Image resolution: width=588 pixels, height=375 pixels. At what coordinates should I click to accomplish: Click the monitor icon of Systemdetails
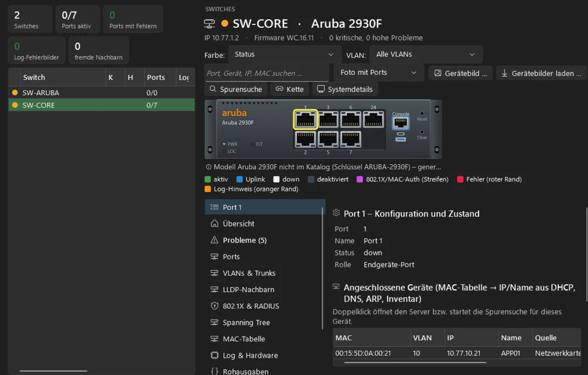321,89
